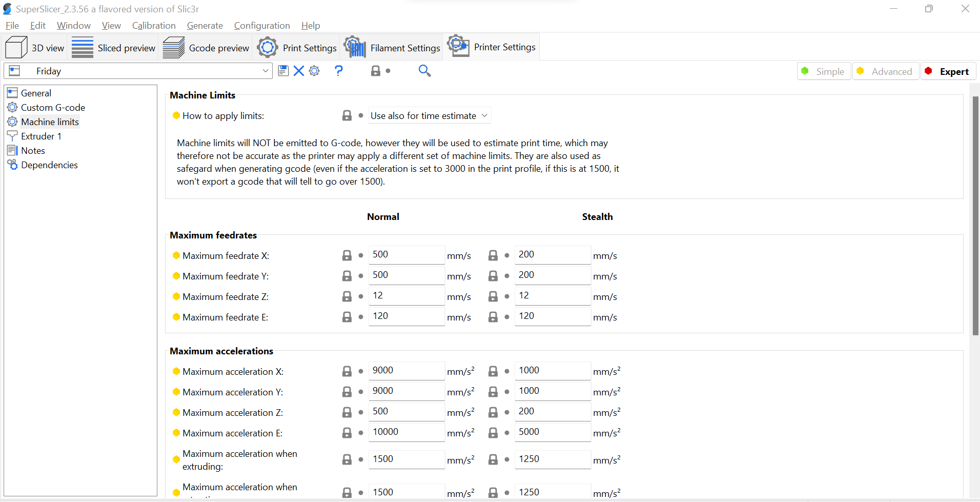Click the normal Maximum acceleration E field
This screenshot has height=502, width=980.
click(x=406, y=432)
